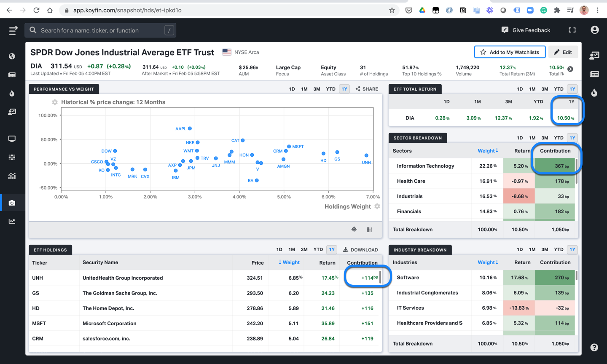Screen dimensions: 607x364
Task: Go back in browser history
Action: 9,10
